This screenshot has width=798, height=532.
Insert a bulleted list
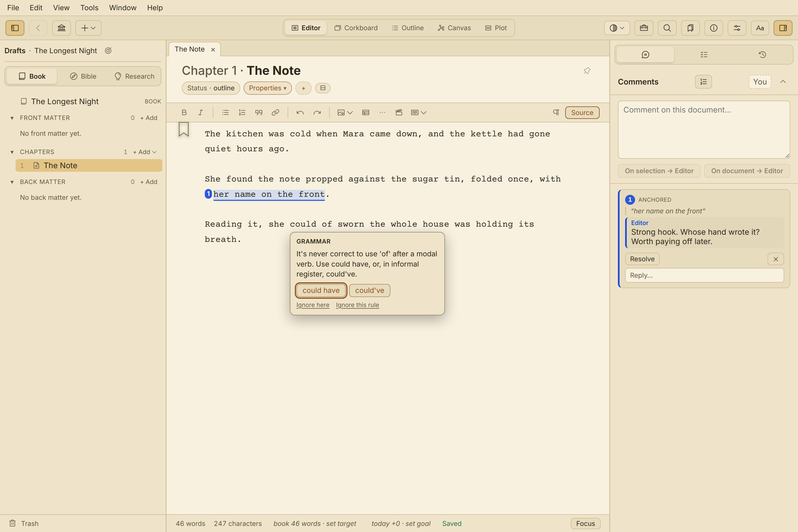click(225, 113)
